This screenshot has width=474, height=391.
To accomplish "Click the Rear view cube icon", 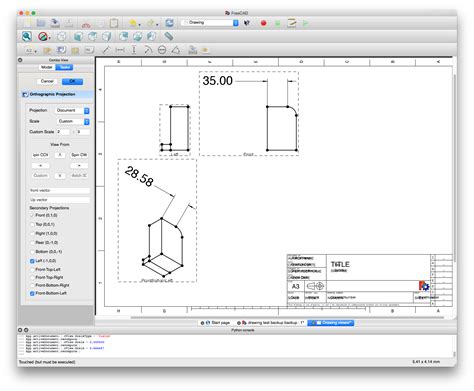I will point(123,36).
